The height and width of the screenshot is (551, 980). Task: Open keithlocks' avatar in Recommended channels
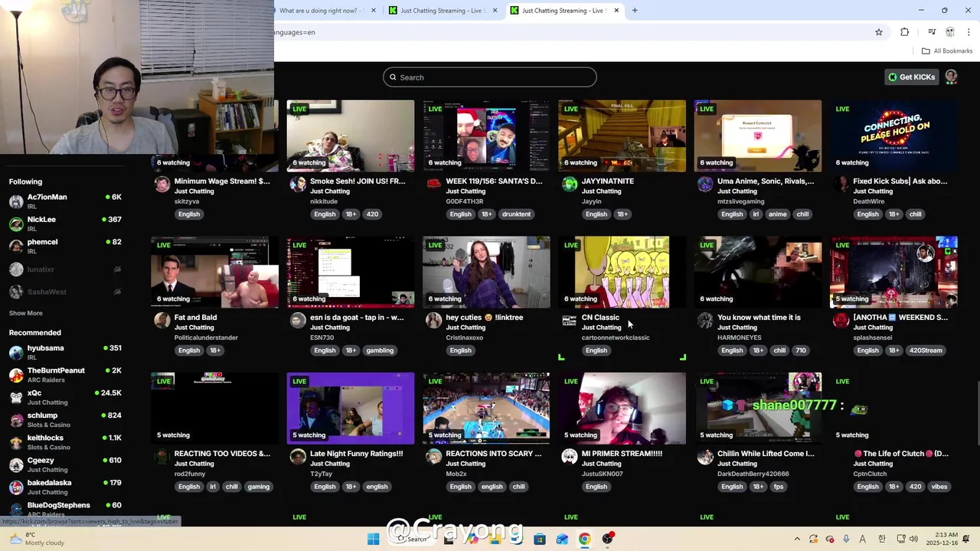click(x=16, y=442)
